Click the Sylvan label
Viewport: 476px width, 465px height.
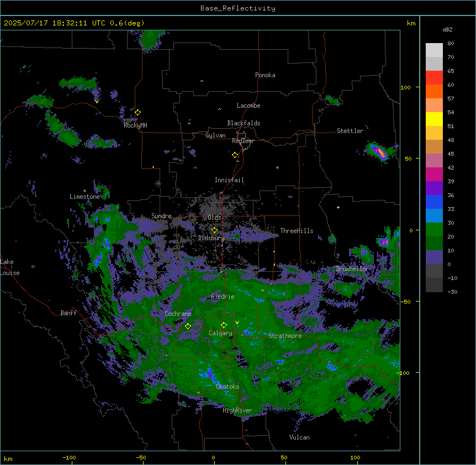pyautogui.click(x=215, y=135)
